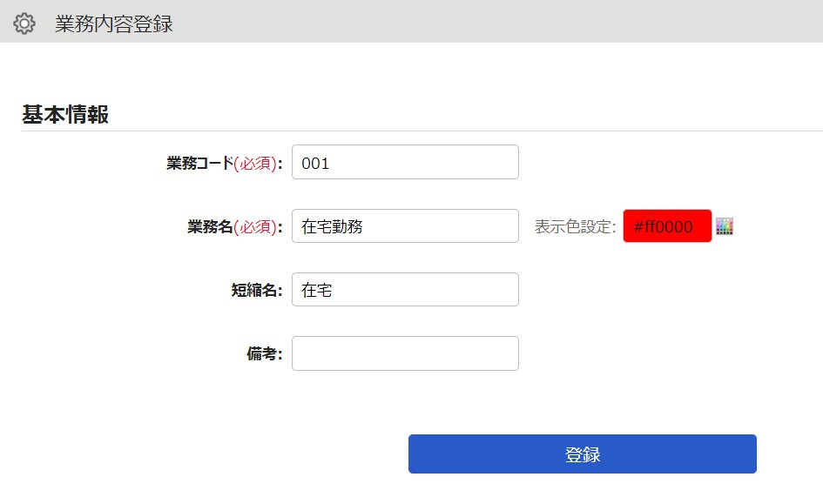Click the gear icon beside 業務内容登録
The image size is (823, 504).
[x=24, y=24]
